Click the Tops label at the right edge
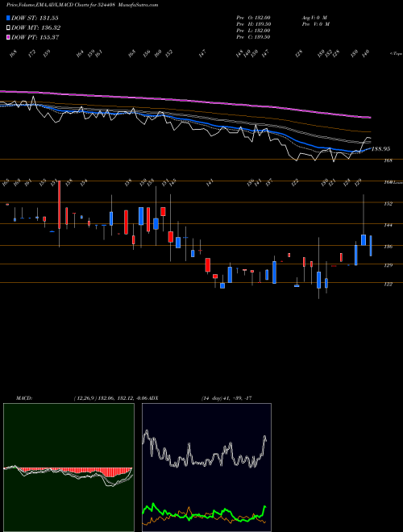This screenshot has width=403, height=532. click(396, 54)
